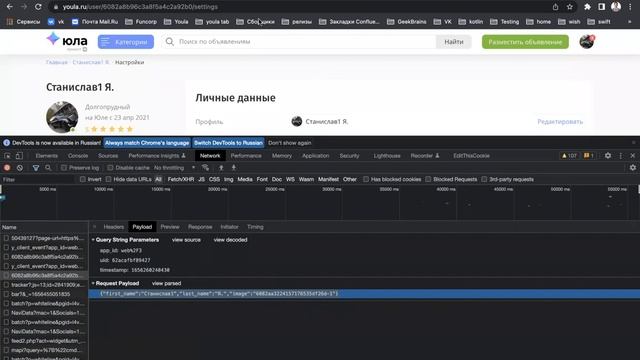Open the Chrome profile avatar
This screenshot has height=360, width=640.
pyautogui.click(x=616, y=7)
